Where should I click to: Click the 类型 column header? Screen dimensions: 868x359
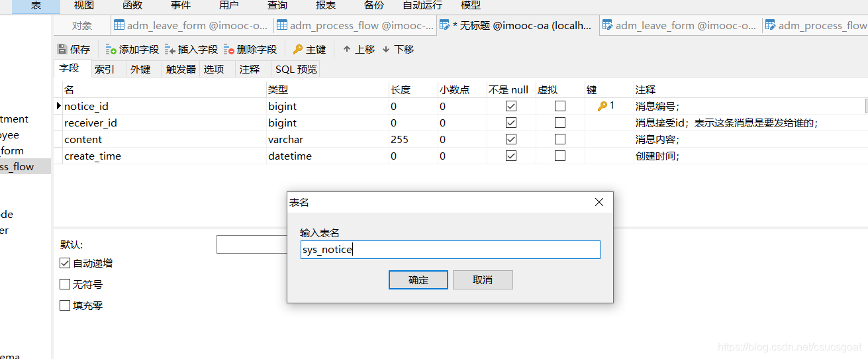(327, 89)
